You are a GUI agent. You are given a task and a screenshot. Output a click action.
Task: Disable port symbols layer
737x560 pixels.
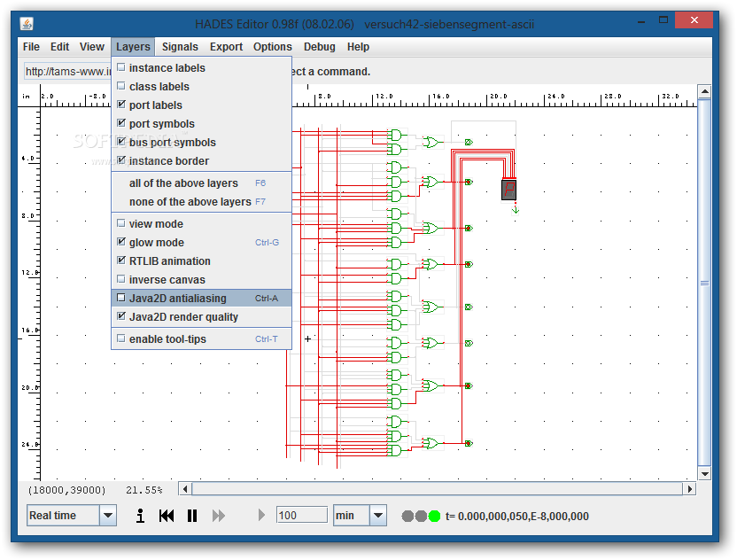(x=121, y=123)
